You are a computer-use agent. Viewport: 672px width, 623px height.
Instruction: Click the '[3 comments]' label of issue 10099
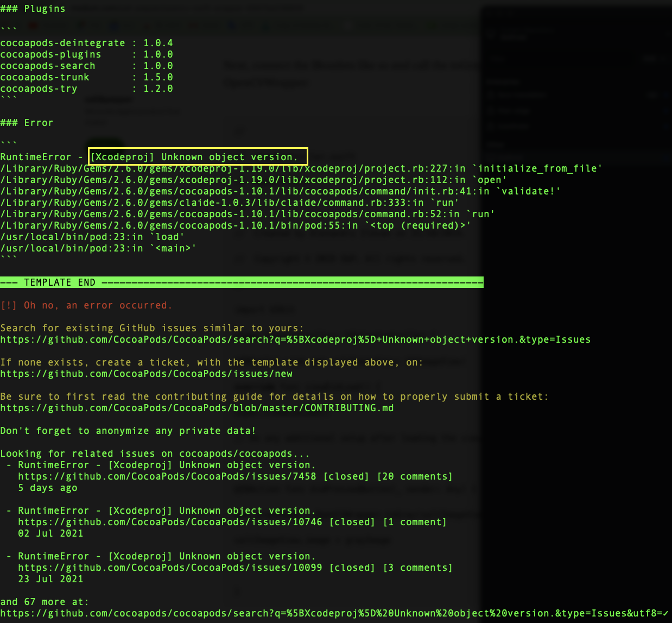[418, 568]
